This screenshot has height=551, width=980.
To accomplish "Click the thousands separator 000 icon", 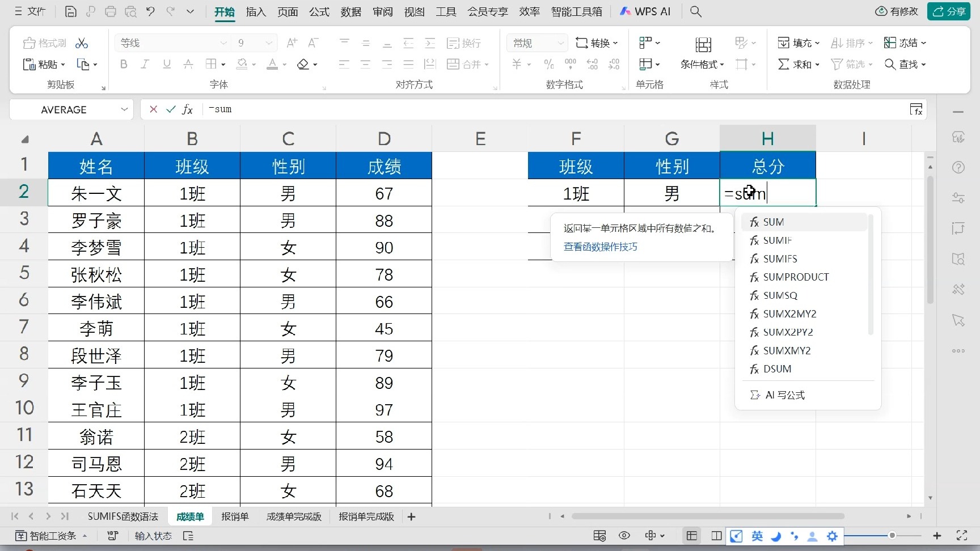I will tap(571, 64).
